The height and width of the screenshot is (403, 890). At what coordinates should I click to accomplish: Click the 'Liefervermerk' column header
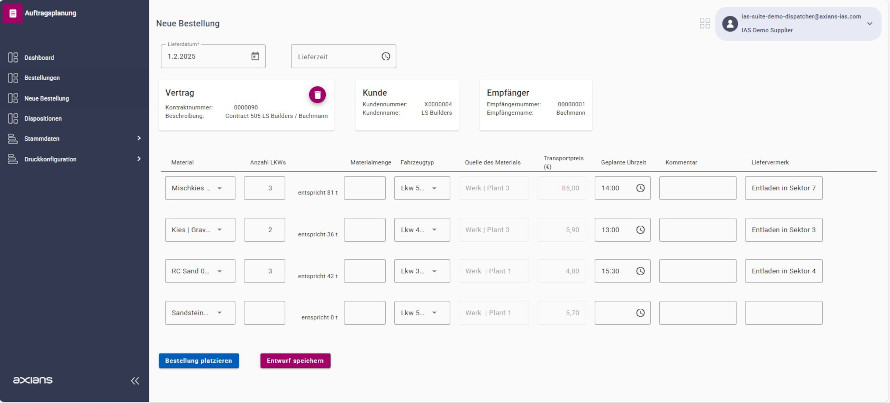[770, 163]
